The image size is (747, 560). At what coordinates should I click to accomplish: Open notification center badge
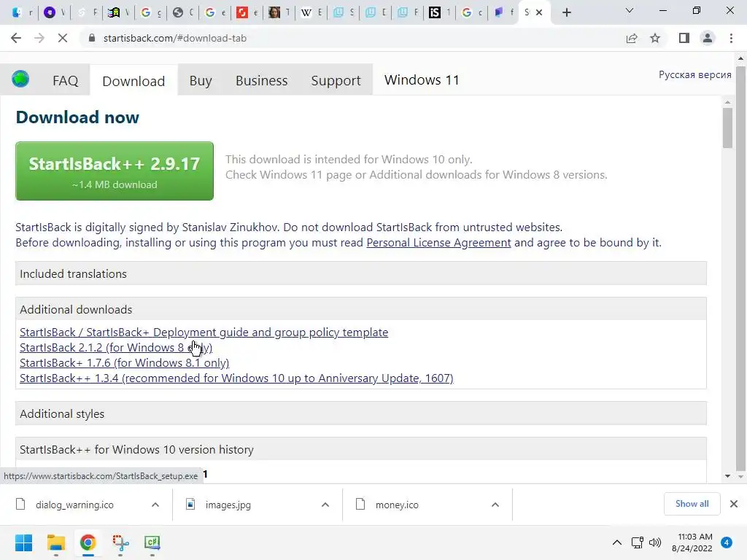coord(727,542)
